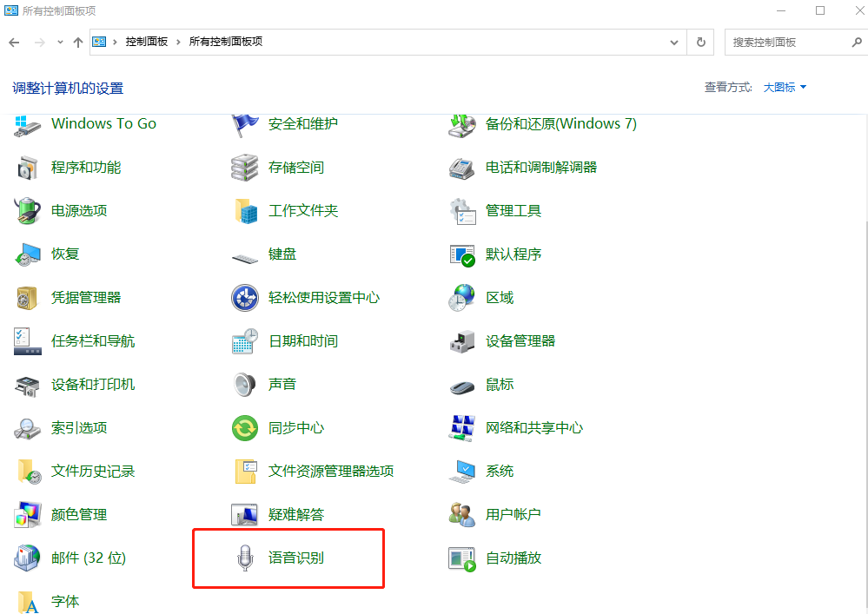Open the 程序和功能 link
Viewport: 868px width, 614px height.
86,168
